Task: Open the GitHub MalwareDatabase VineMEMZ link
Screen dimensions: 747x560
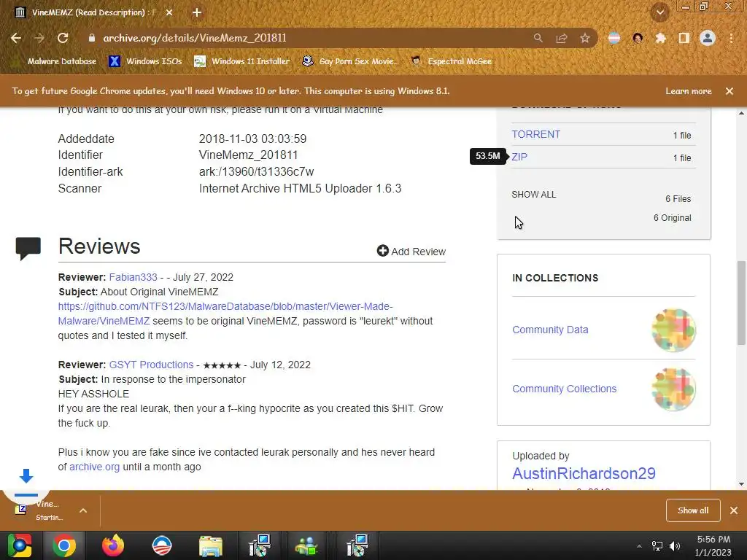Action: pyautogui.click(x=225, y=314)
